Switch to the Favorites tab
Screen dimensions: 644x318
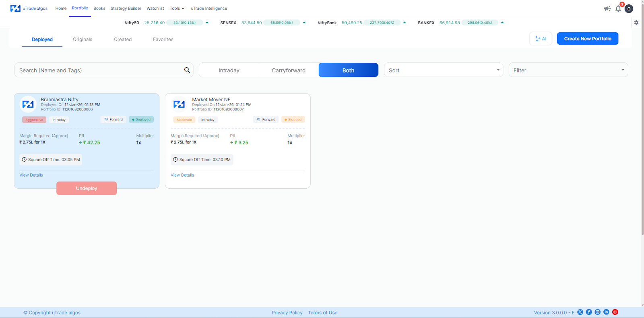pos(163,39)
